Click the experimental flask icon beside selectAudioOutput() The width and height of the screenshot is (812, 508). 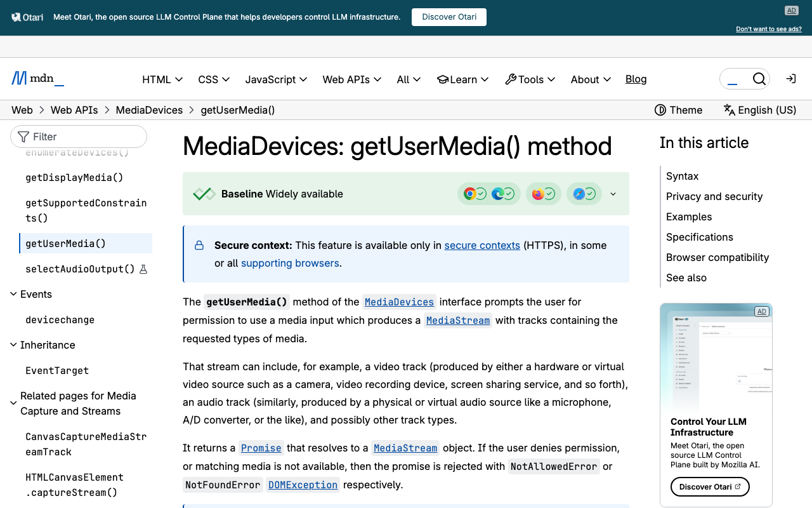pos(143,269)
